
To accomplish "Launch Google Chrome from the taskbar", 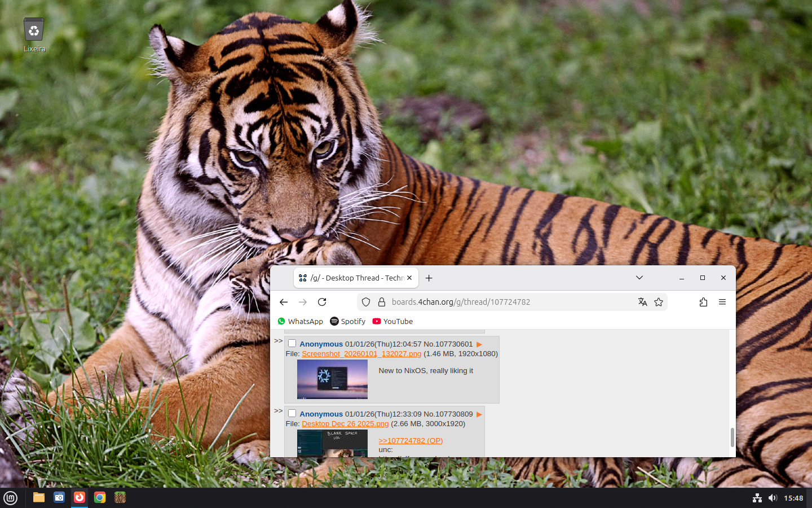I will (x=100, y=497).
